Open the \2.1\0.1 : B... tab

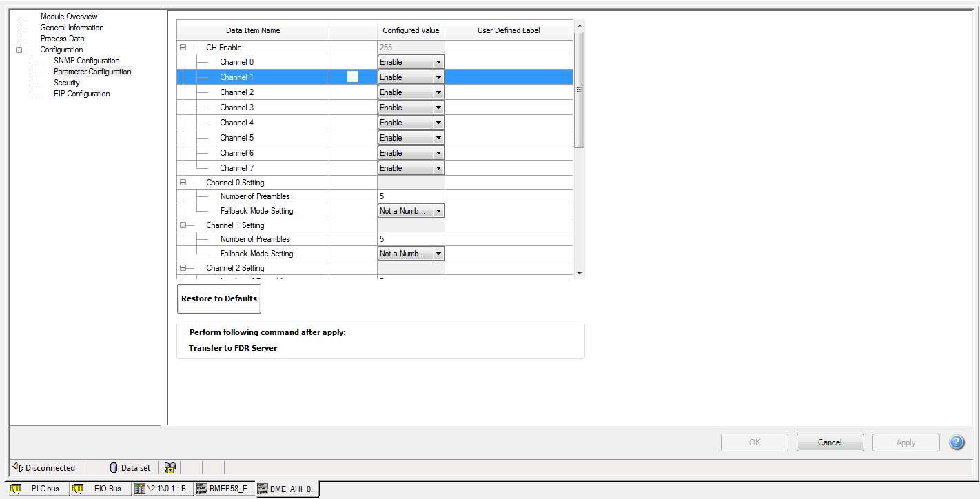[x=163, y=489]
